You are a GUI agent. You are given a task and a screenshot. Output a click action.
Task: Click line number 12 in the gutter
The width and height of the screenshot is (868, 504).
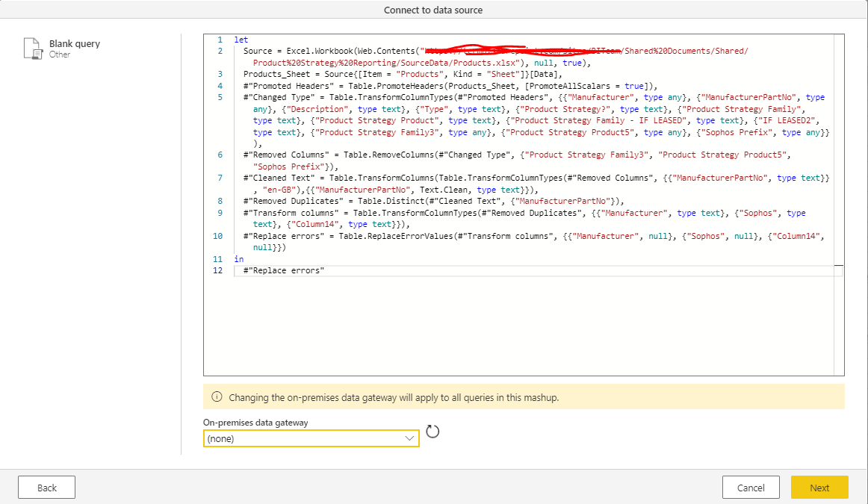point(217,270)
